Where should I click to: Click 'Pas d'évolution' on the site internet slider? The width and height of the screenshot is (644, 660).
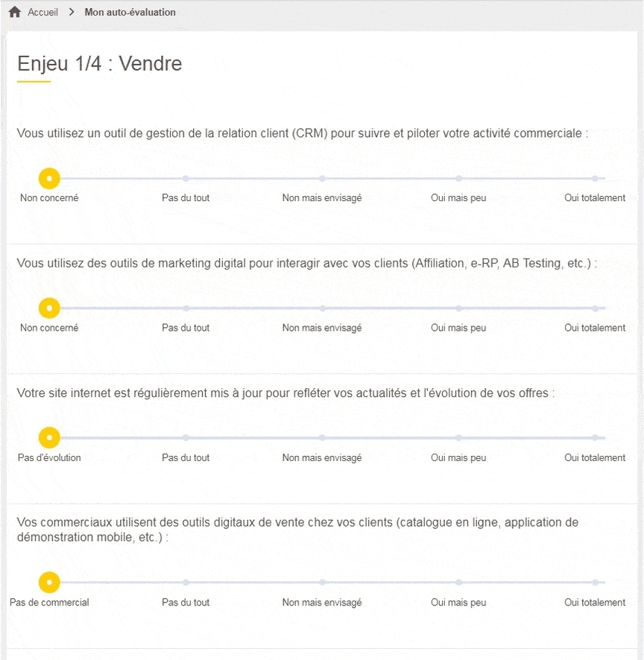coord(49,438)
